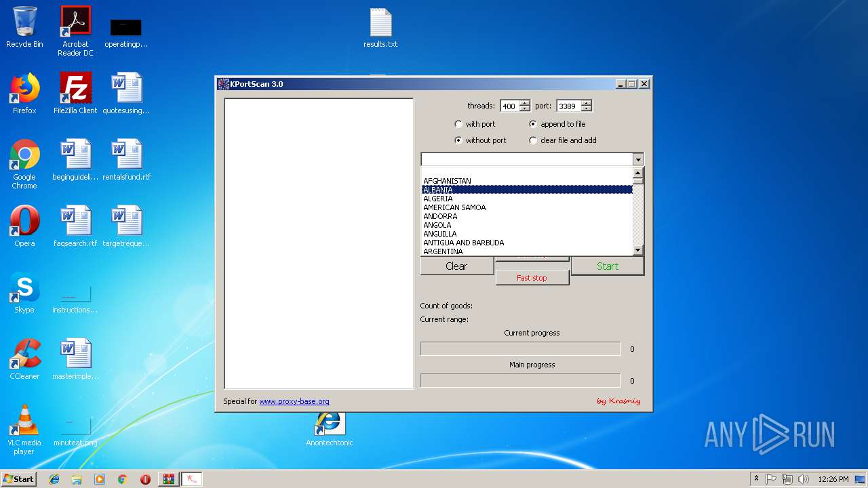The height and width of the screenshot is (488, 868).
Task: Open Action Center flag tray icon
Action: coord(772,479)
